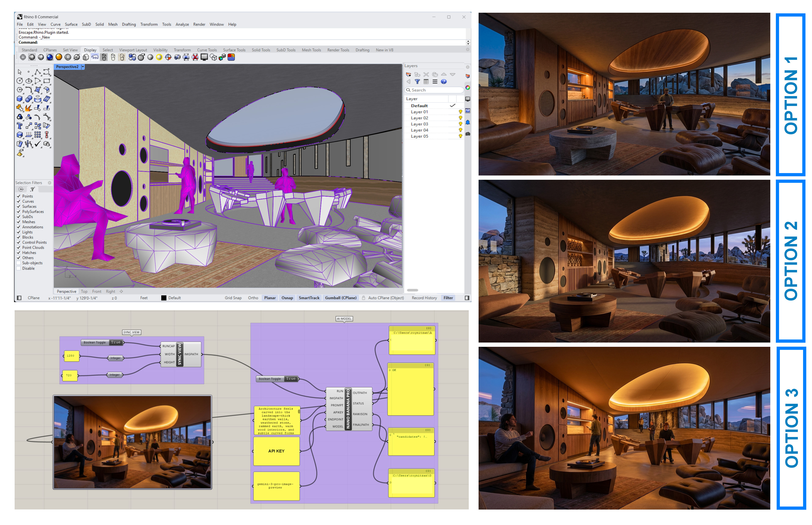Open the Render menu
This screenshot has height=525, width=812.
pyautogui.click(x=199, y=25)
